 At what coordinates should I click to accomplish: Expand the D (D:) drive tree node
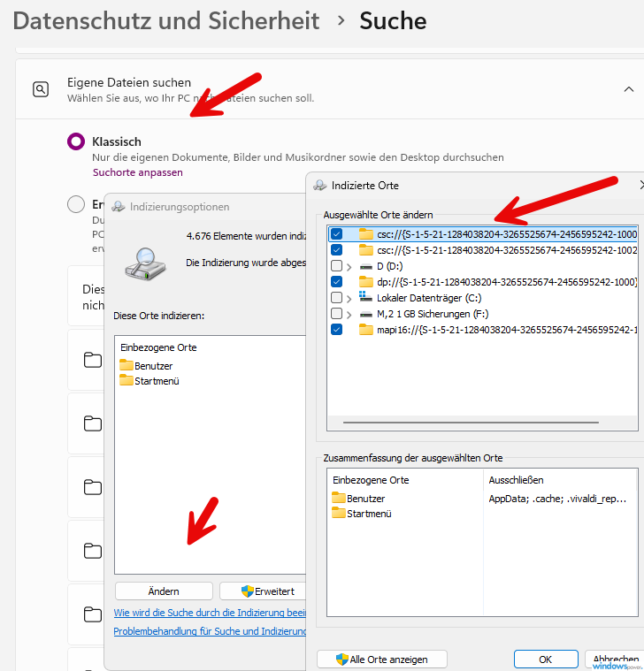(x=349, y=267)
